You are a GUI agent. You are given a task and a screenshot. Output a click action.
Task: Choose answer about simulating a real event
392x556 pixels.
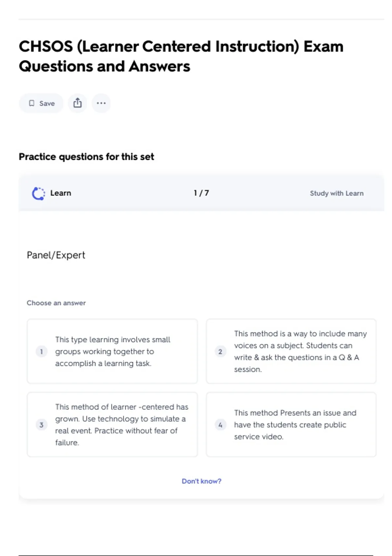pyautogui.click(x=112, y=425)
